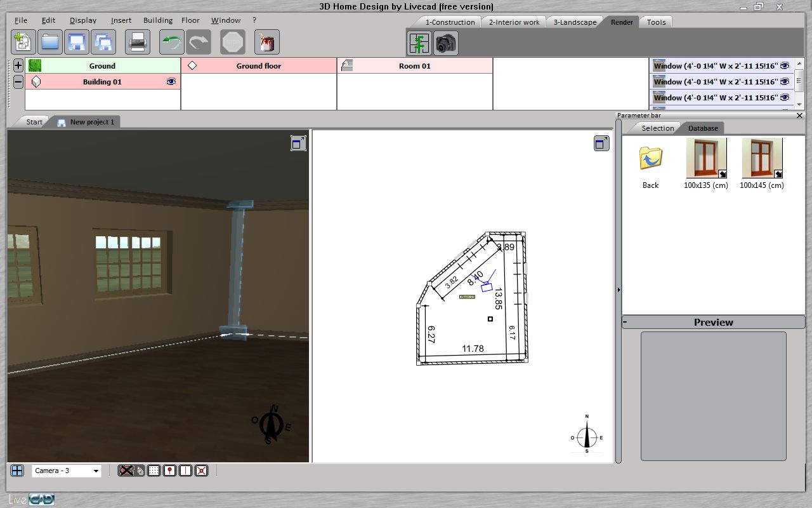Switch to the 2-Interior work tab

coord(513,21)
